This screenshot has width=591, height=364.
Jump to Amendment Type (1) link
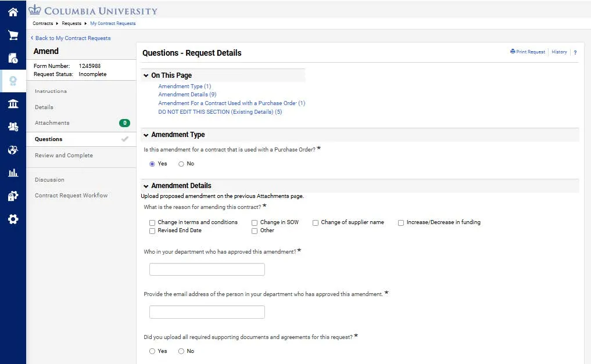(184, 86)
